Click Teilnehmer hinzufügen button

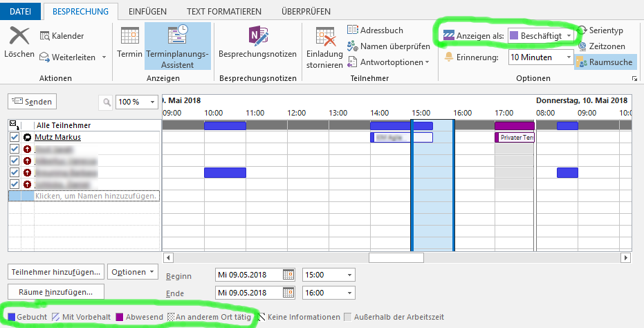[x=57, y=271]
